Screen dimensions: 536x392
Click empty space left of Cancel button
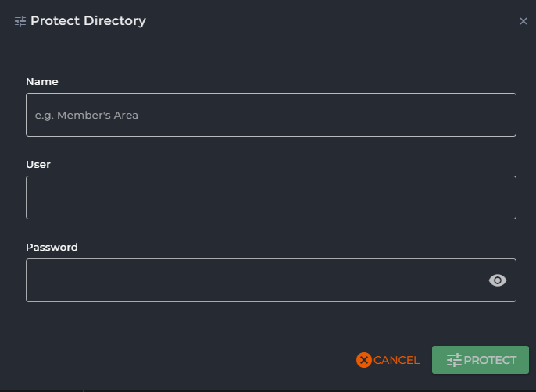tap(195, 360)
